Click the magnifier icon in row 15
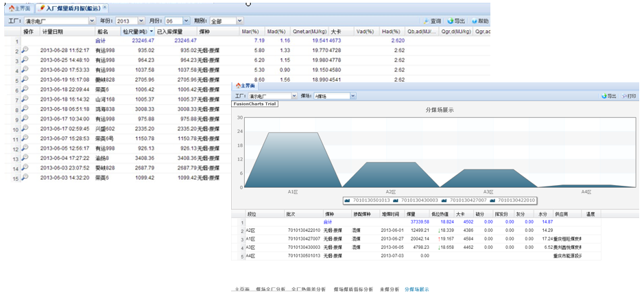644x299 pixels. click(25, 177)
